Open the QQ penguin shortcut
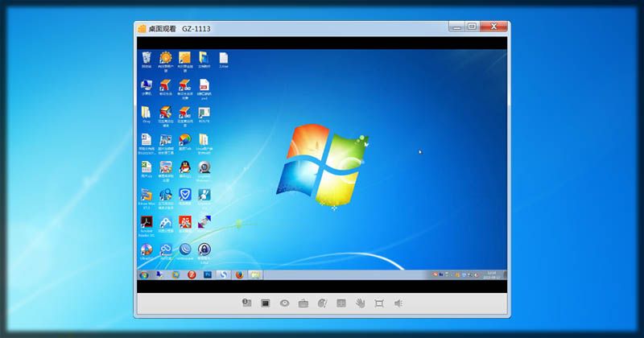The height and width of the screenshot is (338, 644). pyautogui.click(x=185, y=167)
